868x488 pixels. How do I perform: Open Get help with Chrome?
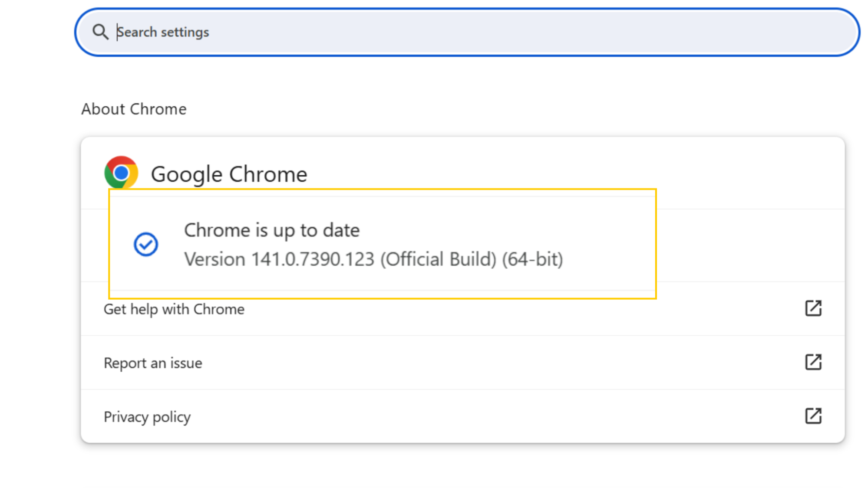click(x=174, y=309)
